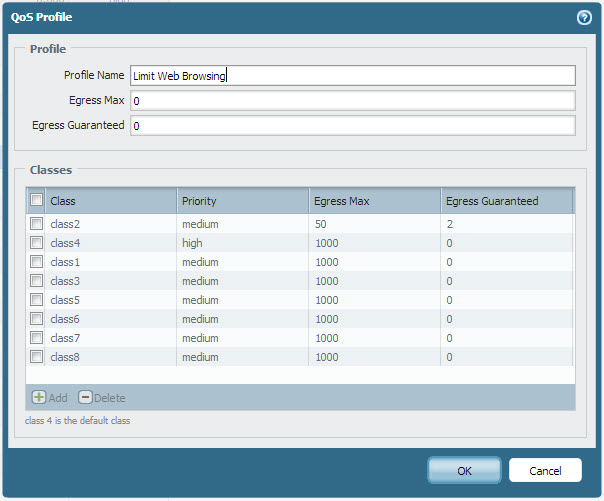Edit class2 priority cell showing medium
Image resolution: width=604 pixels, height=501 pixels.
pyautogui.click(x=242, y=224)
